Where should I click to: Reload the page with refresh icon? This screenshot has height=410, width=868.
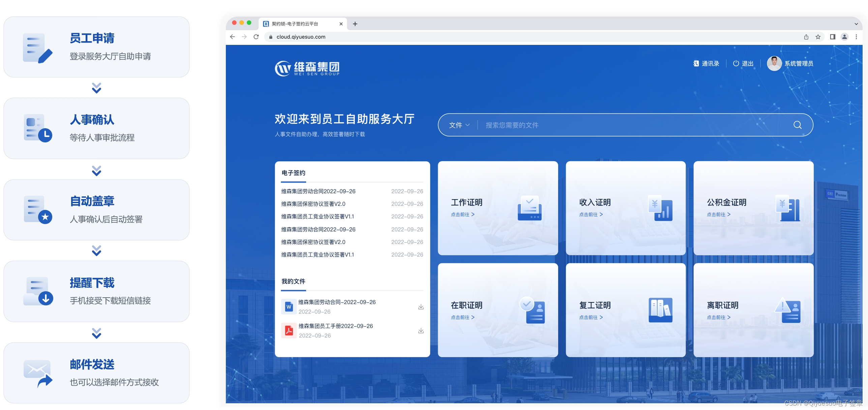coord(256,37)
